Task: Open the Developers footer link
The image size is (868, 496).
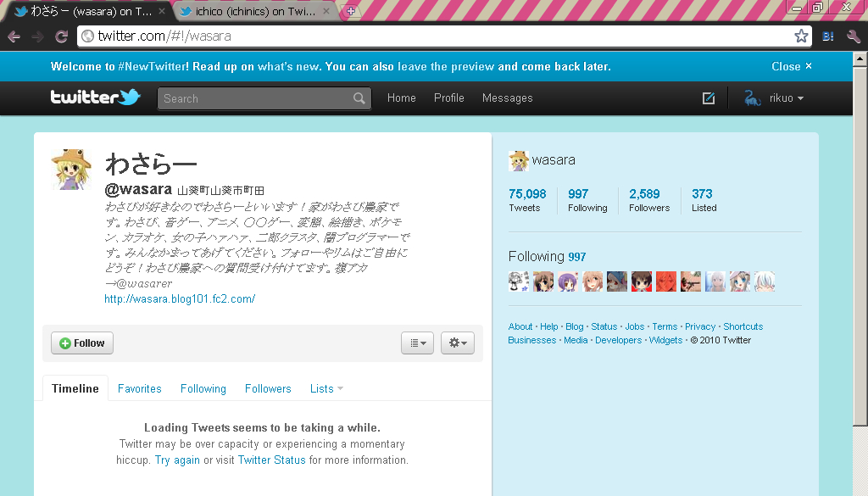Action: click(x=618, y=340)
